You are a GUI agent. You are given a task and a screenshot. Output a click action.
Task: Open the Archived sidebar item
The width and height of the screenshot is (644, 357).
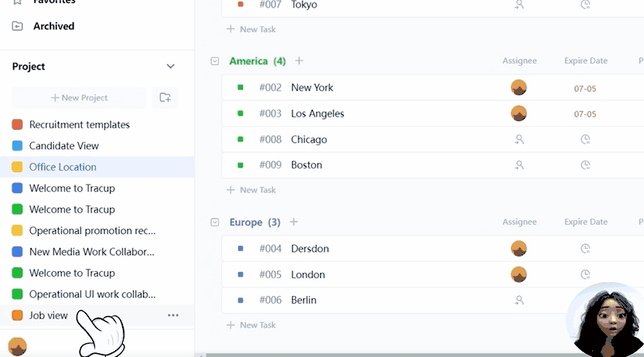[x=53, y=26]
